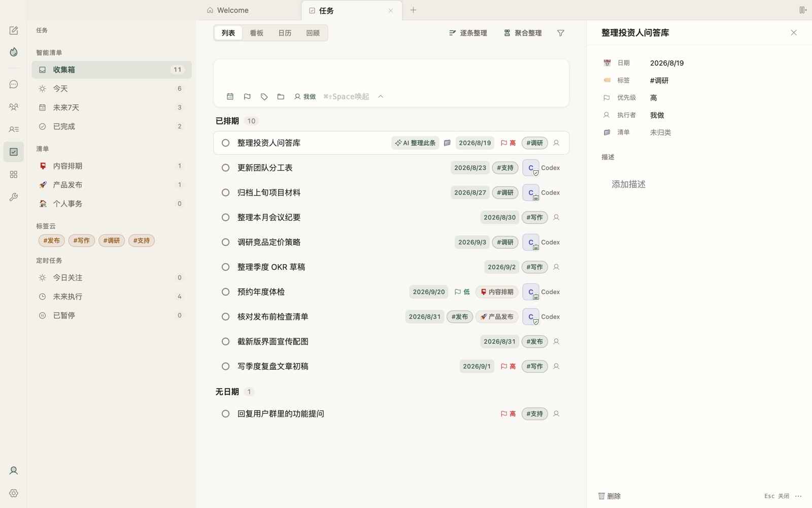Click the filter funnel icon
Image resolution: width=812 pixels, height=508 pixels.
coord(561,33)
